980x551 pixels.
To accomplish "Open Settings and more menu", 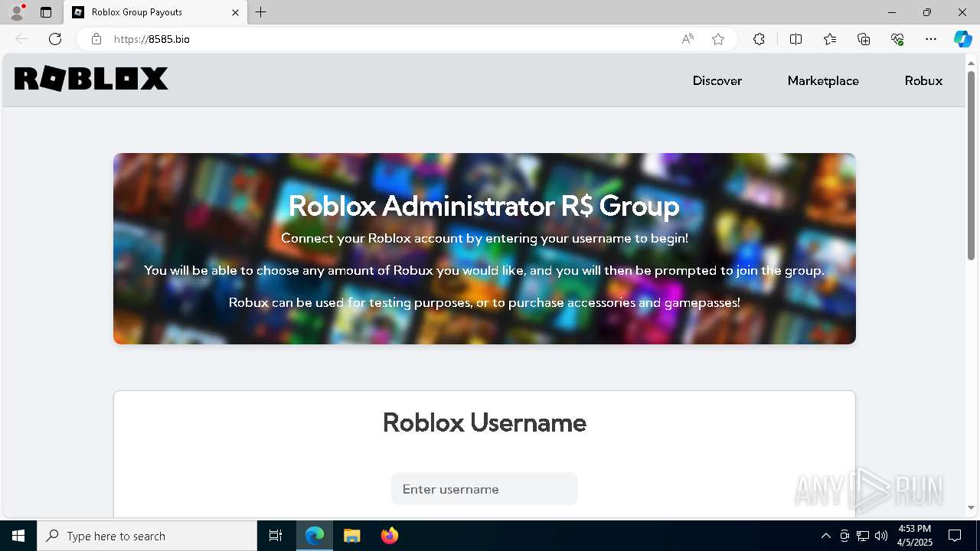I will tap(931, 39).
